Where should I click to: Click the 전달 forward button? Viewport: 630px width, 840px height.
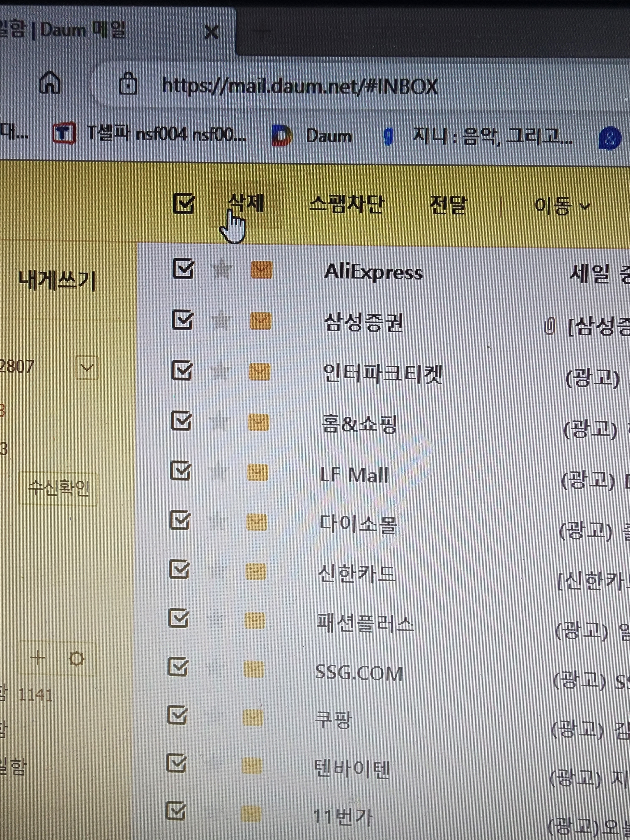click(447, 205)
